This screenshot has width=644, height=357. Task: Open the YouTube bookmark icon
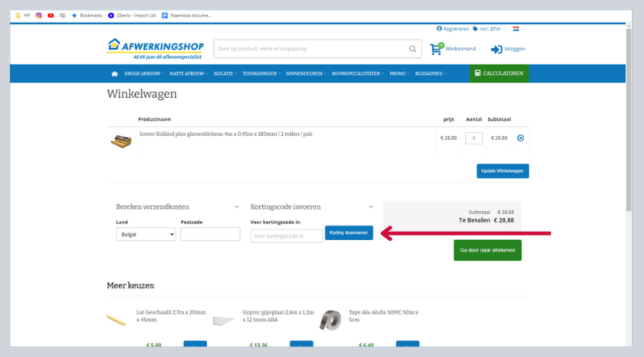50,15
